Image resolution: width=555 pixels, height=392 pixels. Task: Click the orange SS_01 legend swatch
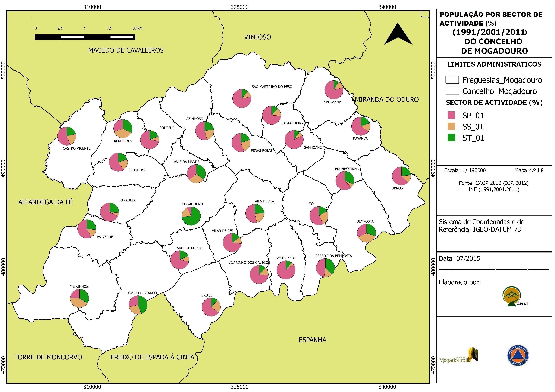click(x=451, y=126)
